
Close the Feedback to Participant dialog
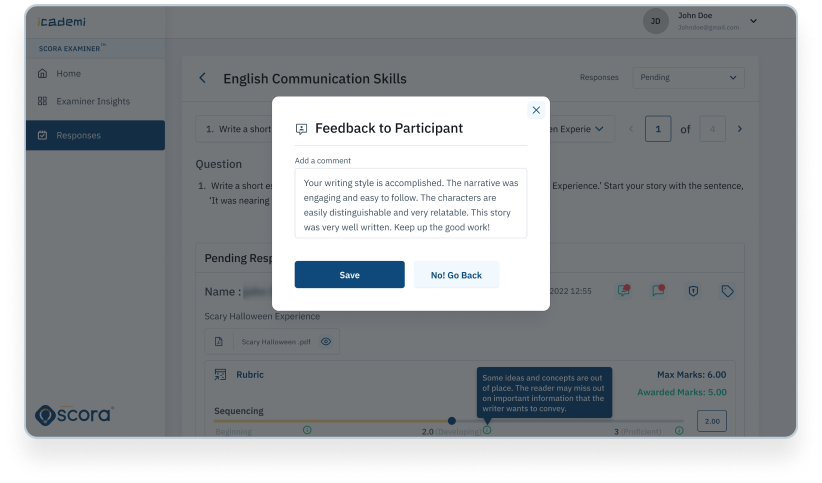[536, 111]
